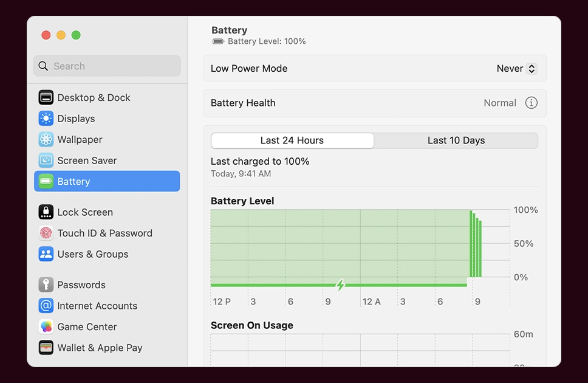Click the Screen On Usage chart
The image size is (588, 383).
point(360,350)
